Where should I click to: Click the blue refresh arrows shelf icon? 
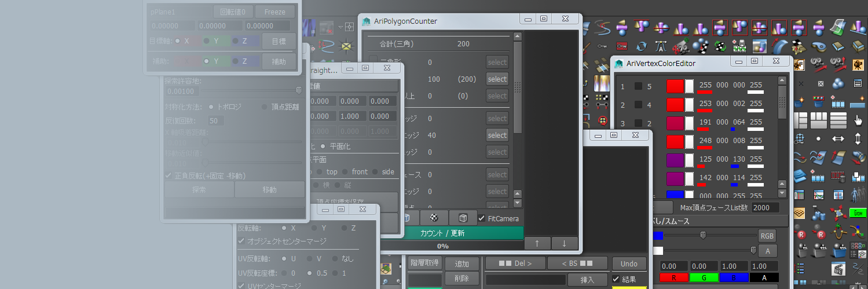[642, 46]
